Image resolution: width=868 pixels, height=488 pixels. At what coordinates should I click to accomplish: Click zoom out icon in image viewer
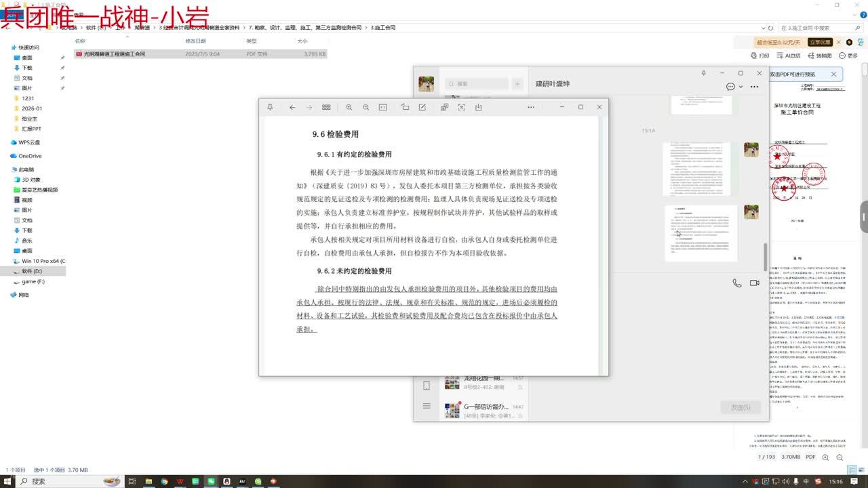366,107
